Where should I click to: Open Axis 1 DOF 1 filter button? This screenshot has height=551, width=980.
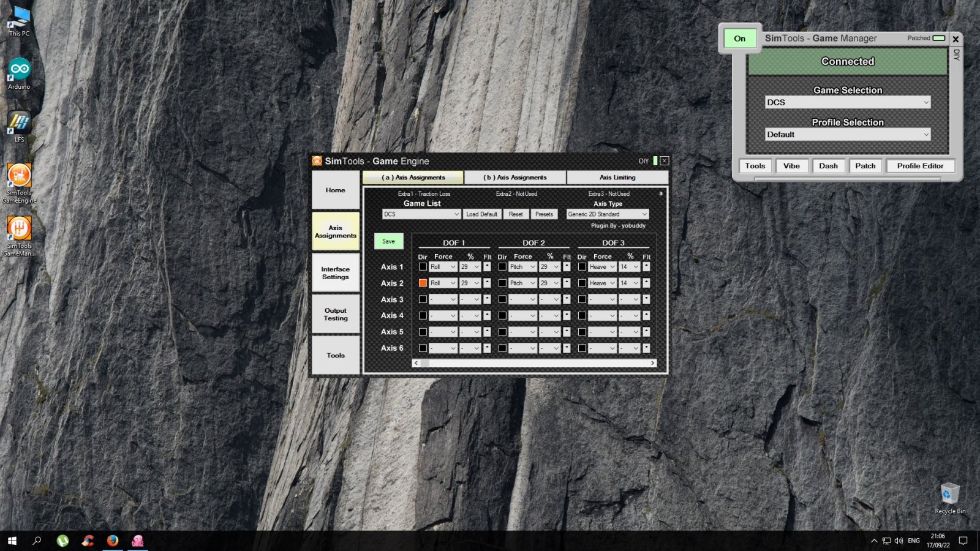coord(487,266)
